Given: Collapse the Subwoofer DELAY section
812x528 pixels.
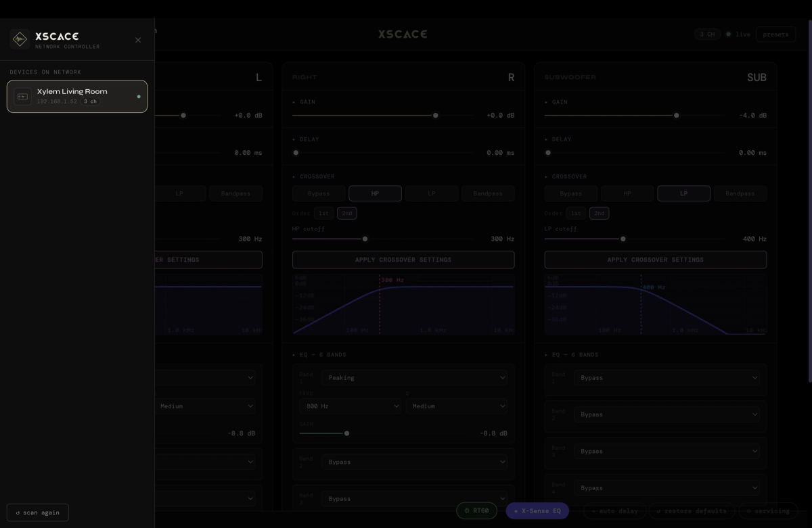Looking at the screenshot, I should click(x=558, y=139).
